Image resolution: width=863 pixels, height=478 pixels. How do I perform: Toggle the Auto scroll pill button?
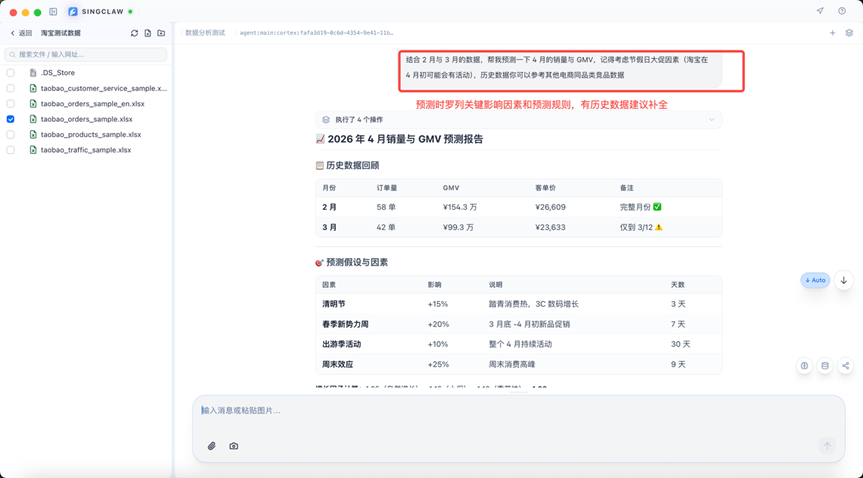pos(815,280)
